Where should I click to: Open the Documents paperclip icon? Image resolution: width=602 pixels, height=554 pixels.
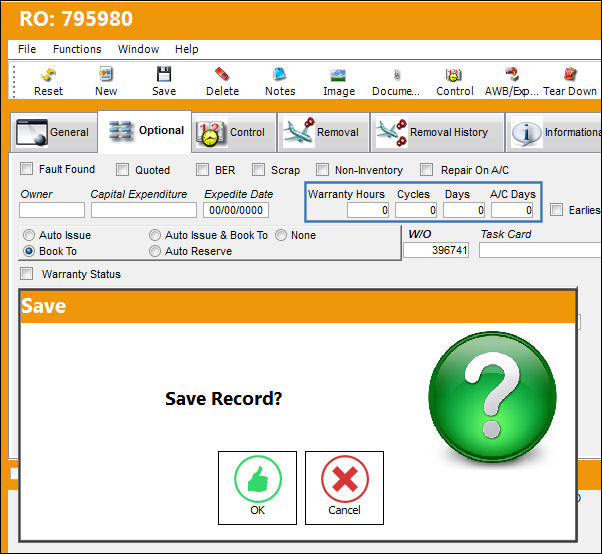397,75
